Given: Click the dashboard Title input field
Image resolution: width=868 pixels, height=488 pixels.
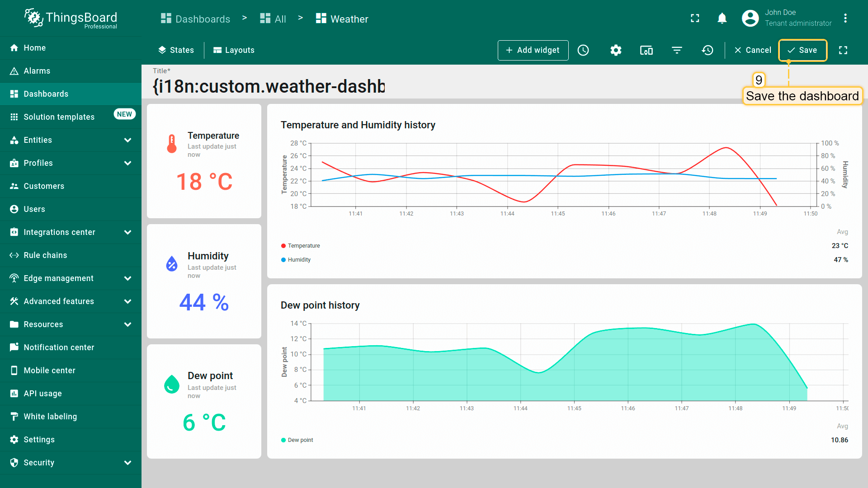Looking at the screenshot, I should click(269, 86).
